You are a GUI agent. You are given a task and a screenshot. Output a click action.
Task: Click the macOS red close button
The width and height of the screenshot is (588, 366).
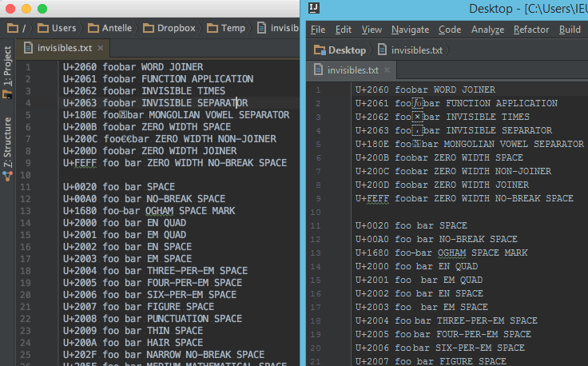click(10, 9)
